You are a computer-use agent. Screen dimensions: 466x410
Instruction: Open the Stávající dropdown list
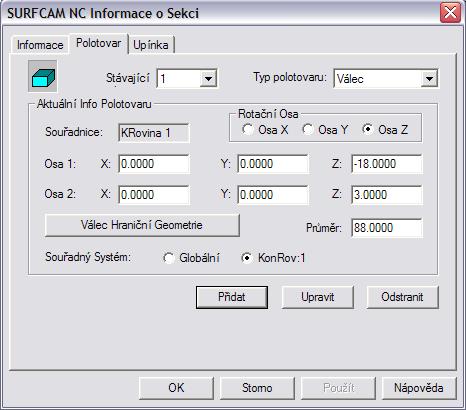[208, 79]
